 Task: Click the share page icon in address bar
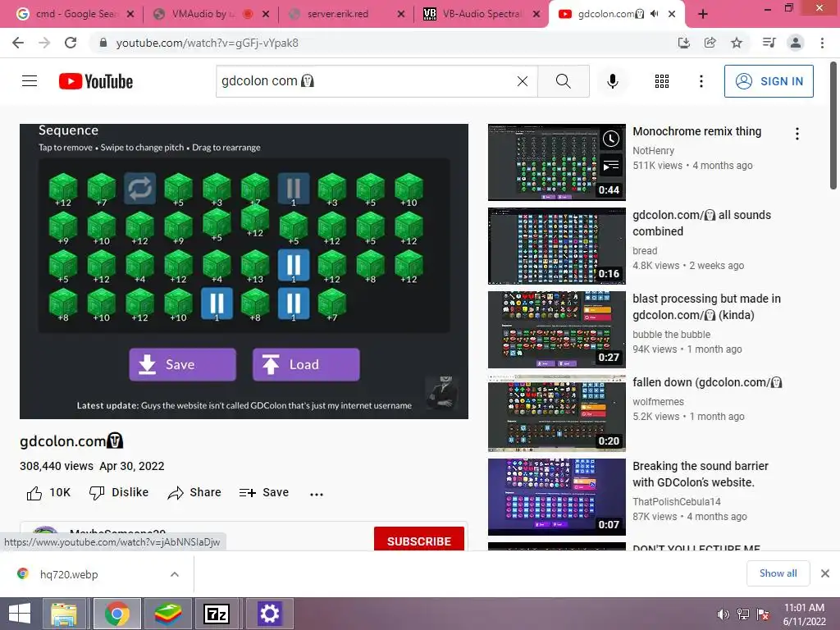(x=710, y=43)
